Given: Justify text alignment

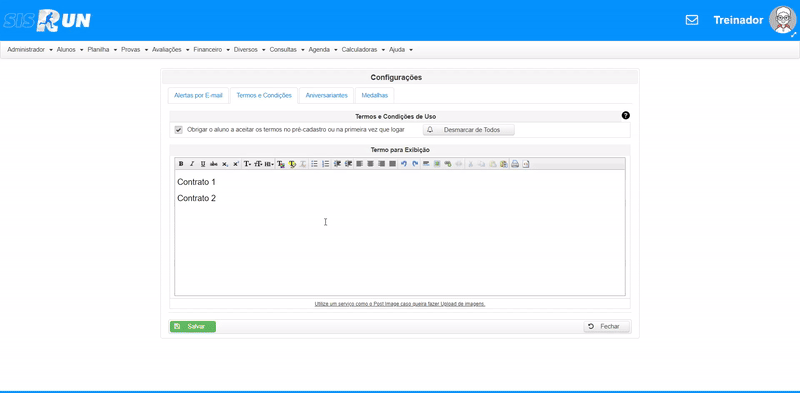Looking at the screenshot, I should coord(392,164).
